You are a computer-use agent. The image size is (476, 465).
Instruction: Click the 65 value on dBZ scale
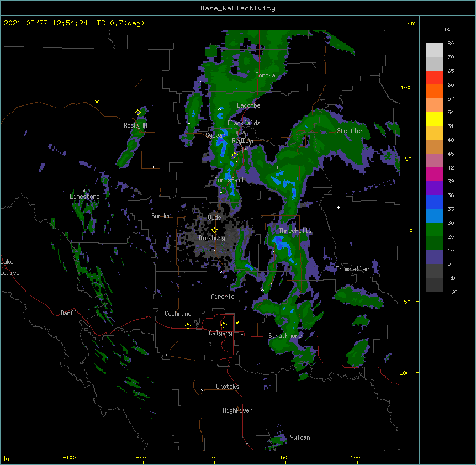[x=451, y=71]
